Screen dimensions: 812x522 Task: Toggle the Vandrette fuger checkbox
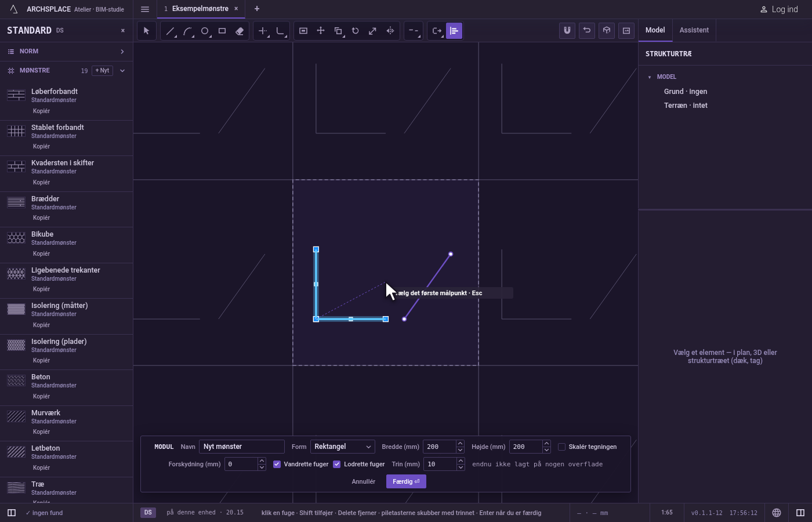[x=277, y=464]
